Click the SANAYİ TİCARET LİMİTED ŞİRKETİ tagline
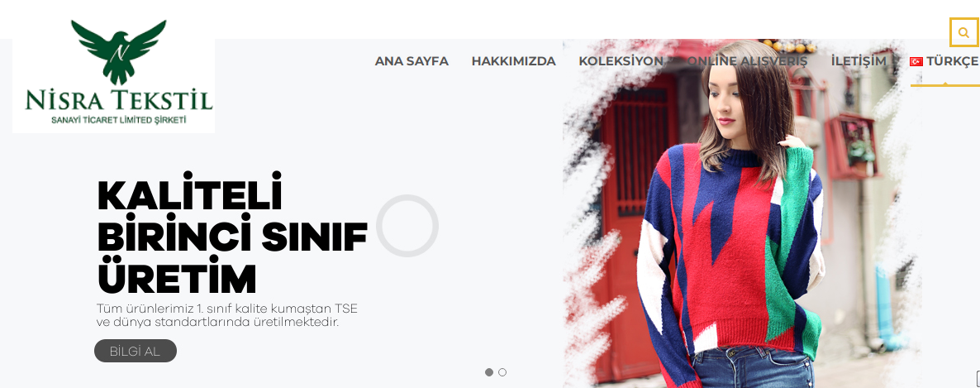Image resolution: width=980 pixels, height=388 pixels. click(x=119, y=119)
